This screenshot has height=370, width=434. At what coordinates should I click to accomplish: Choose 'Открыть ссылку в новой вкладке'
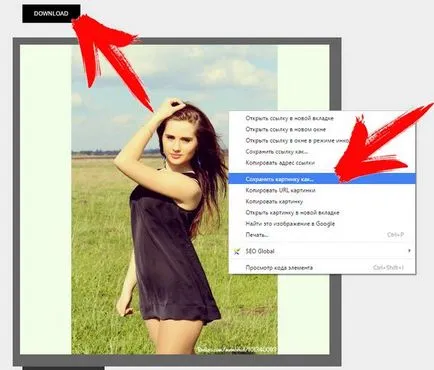[322, 118]
